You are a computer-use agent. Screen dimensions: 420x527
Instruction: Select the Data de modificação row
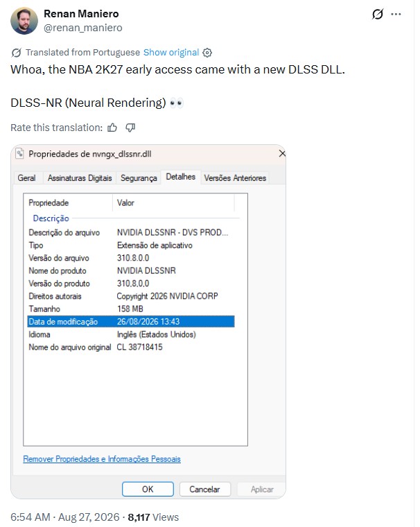tap(131, 322)
